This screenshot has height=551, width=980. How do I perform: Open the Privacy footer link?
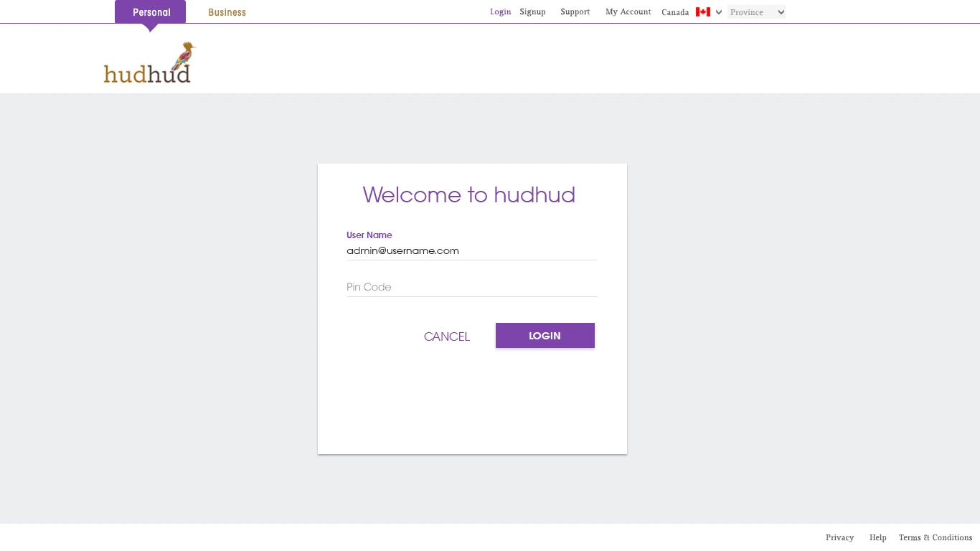pos(839,537)
